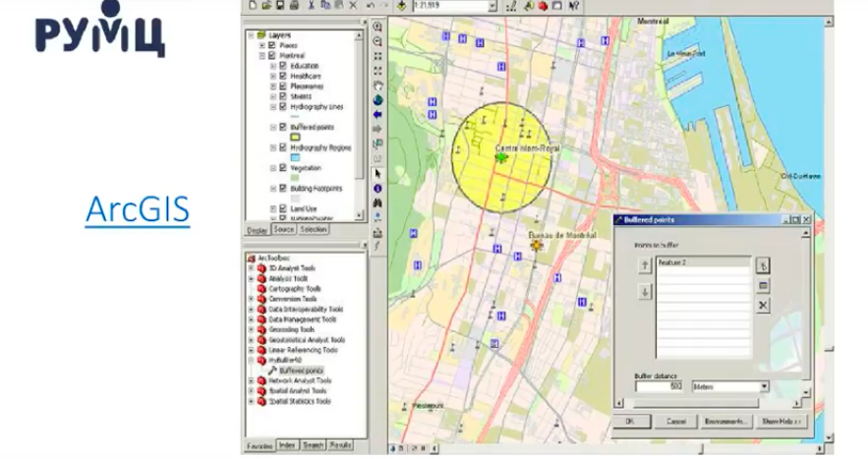Open the Environments settings button
This screenshot has width=868, height=459.
[x=725, y=422]
